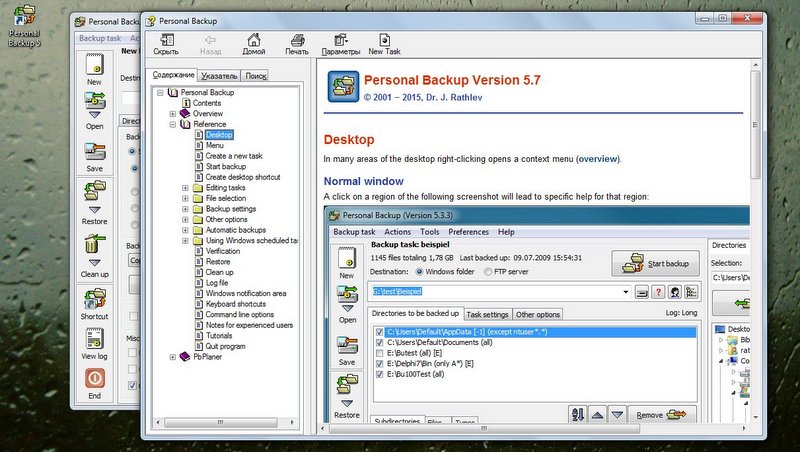Expand the Overview tree node
This screenshot has width=800, height=452.
tap(172, 114)
